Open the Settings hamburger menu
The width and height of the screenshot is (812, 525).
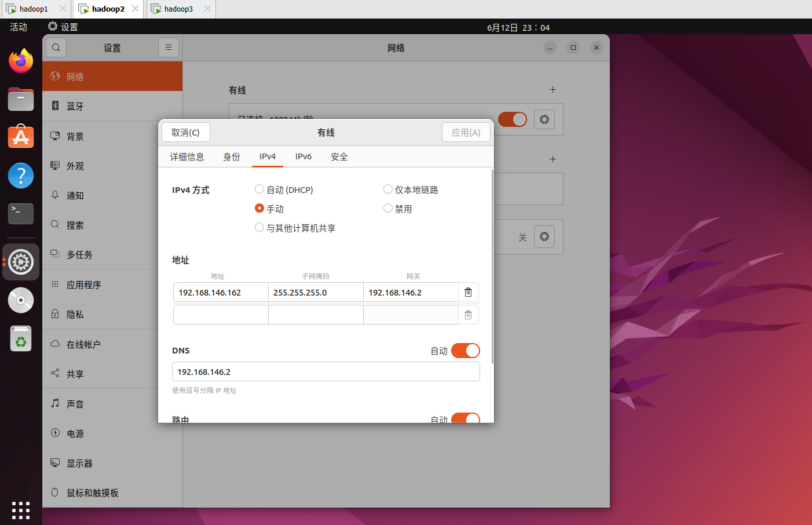point(169,48)
